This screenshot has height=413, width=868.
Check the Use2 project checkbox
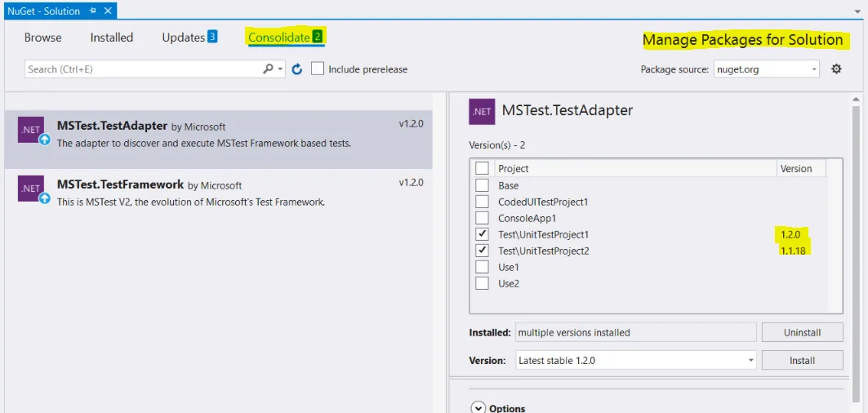pos(482,283)
